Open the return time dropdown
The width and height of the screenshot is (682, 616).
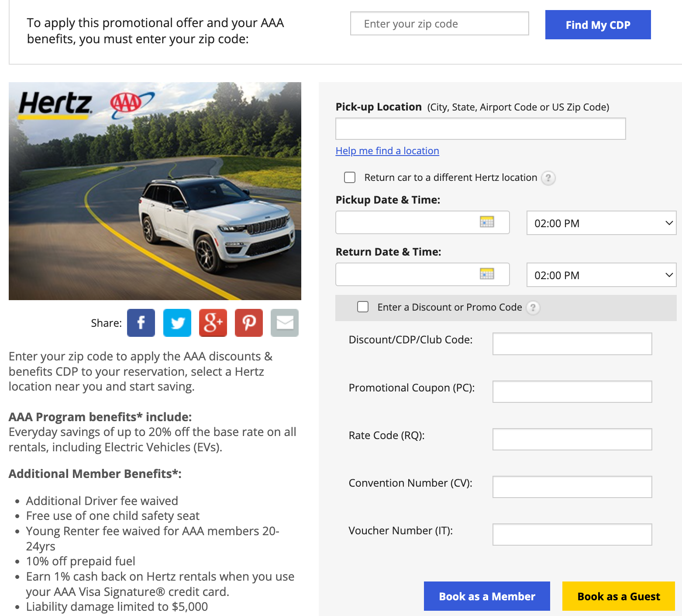pyautogui.click(x=601, y=275)
